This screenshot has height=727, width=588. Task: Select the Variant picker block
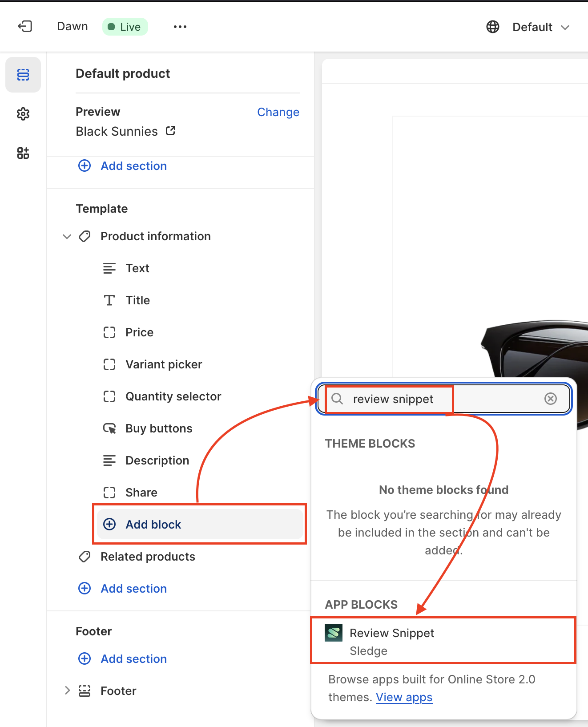[x=164, y=364]
